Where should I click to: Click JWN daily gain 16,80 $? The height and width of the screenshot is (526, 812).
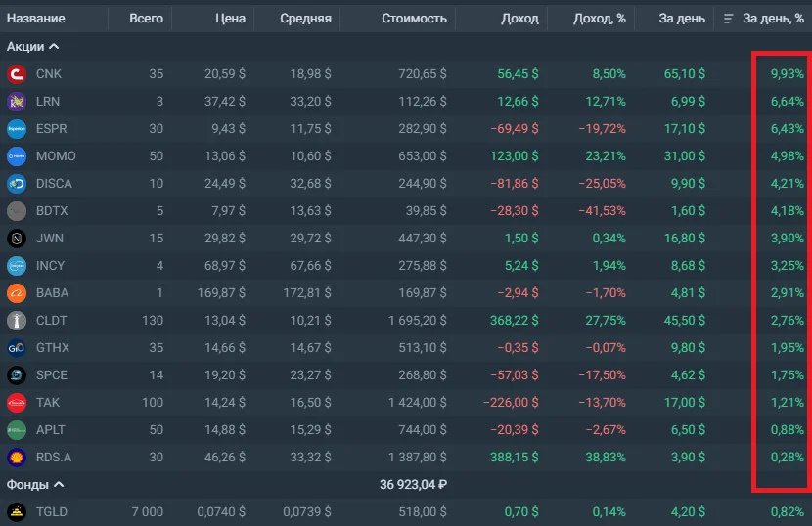685,239
